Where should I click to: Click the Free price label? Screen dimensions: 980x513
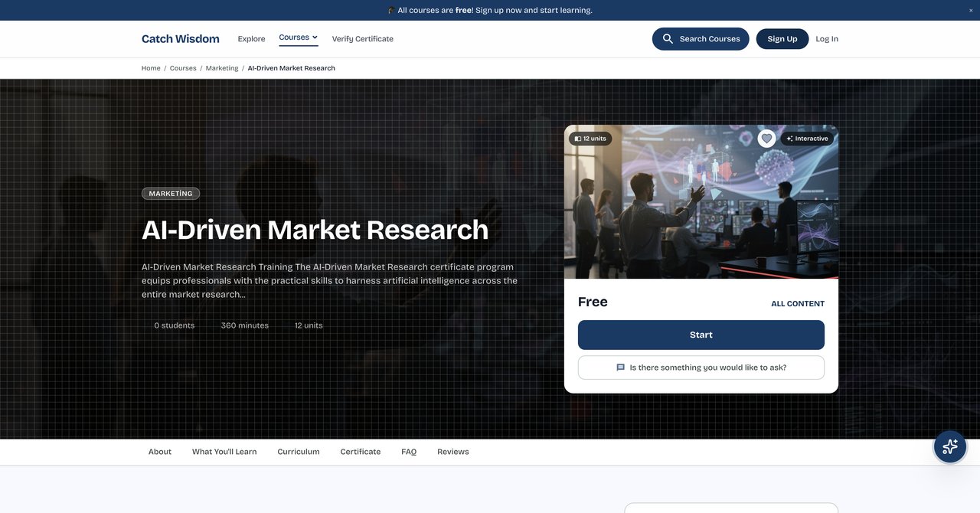tap(593, 302)
